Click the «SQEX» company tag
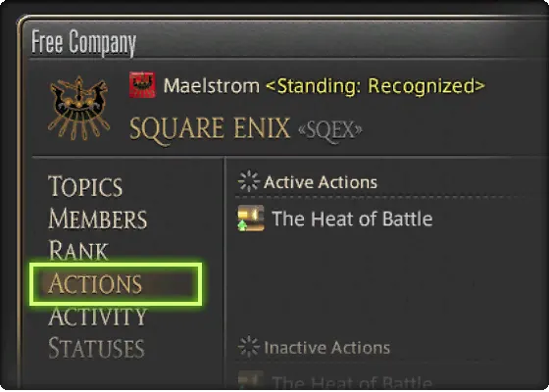Image resolution: width=549 pixels, height=392 pixels. 330,131
